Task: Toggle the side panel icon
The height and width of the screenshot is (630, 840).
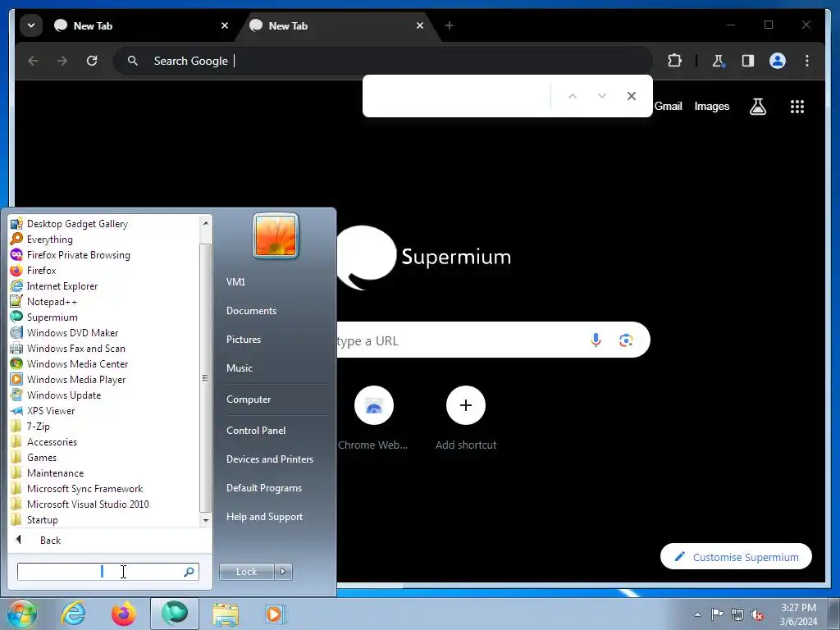Action: [748, 61]
